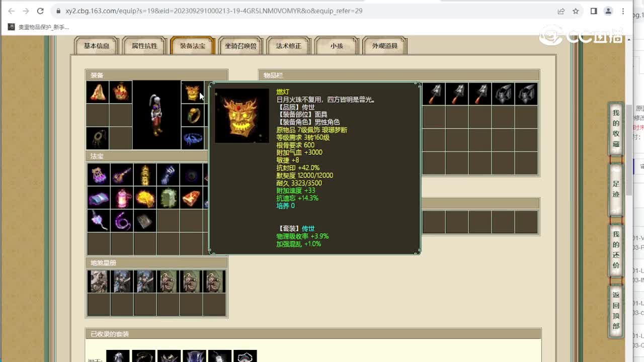Open the 基本信息 tab
Screen dimensions: 644x362
tap(97, 46)
